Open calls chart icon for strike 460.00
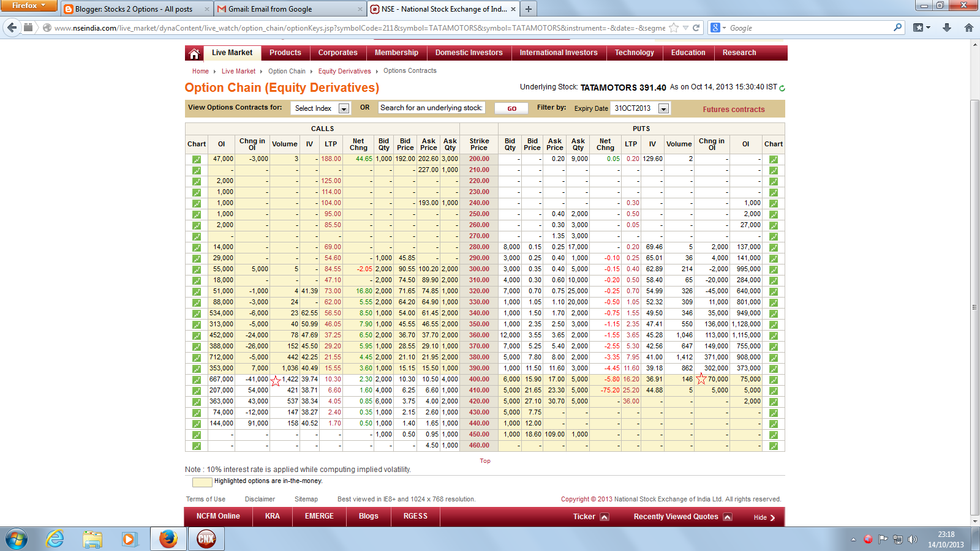Image resolution: width=980 pixels, height=551 pixels. pyautogui.click(x=197, y=446)
